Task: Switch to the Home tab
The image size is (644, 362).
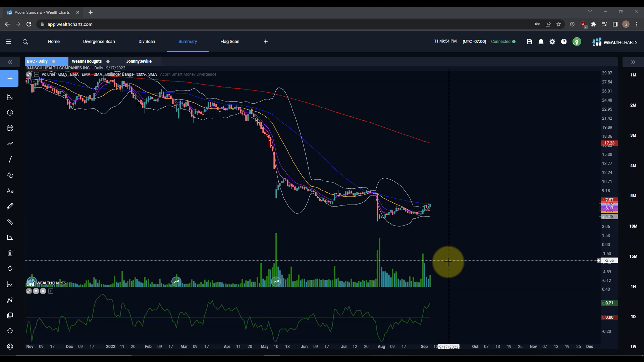Action: [54, 42]
